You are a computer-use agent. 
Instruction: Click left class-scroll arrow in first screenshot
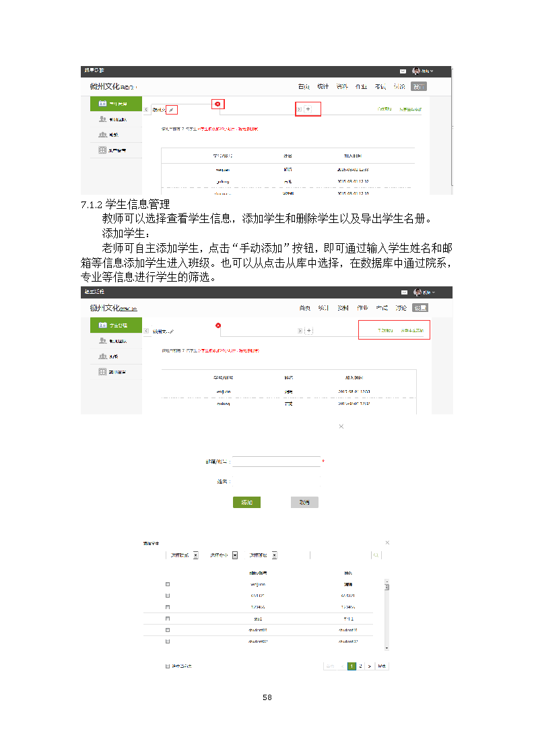(146, 109)
